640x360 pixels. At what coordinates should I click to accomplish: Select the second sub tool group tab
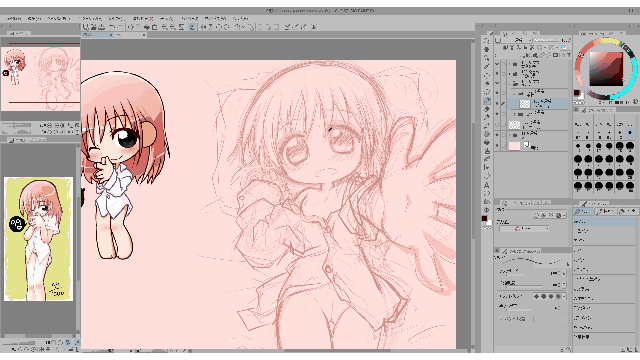(605, 211)
